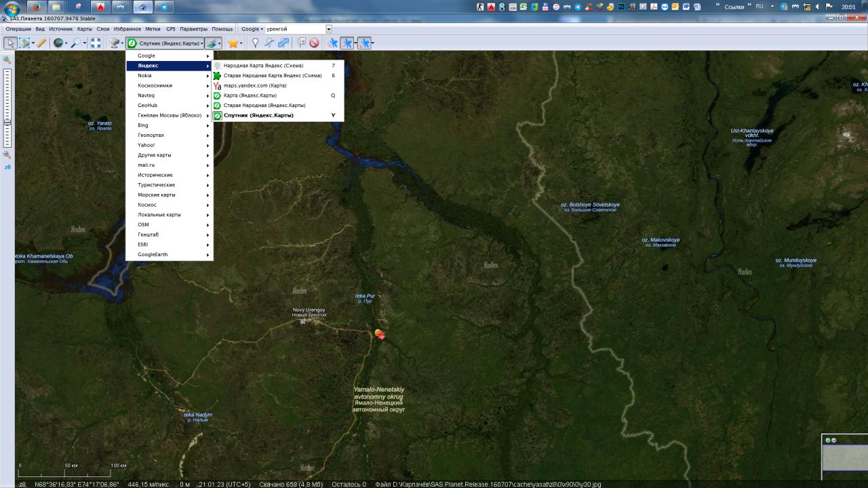Expand the Космоснимки submenu
The image size is (868, 488).
coord(170,85)
